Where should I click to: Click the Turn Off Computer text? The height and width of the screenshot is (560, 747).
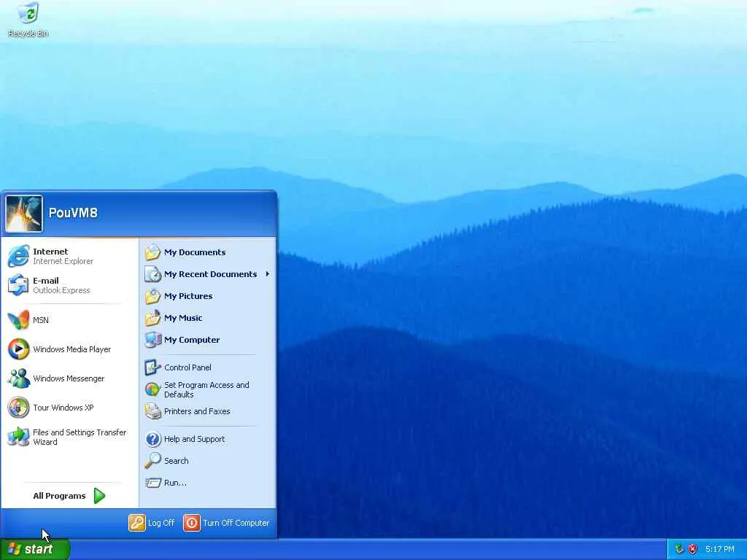(x=236, y=523)
